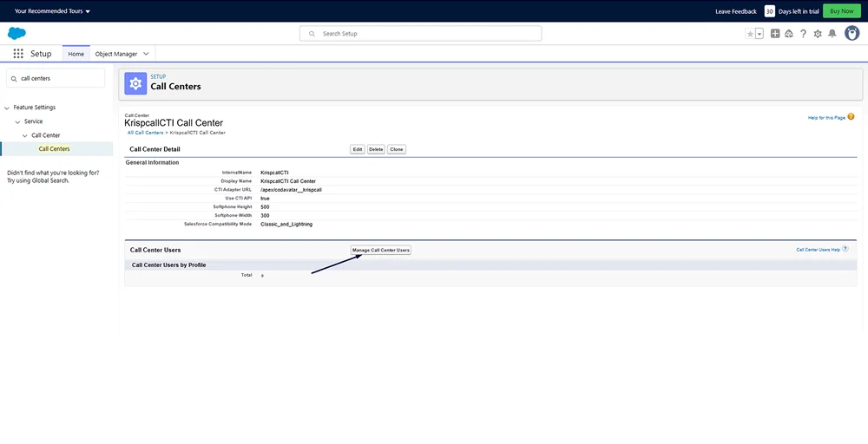Open the Object Manager tab dropdown chevron
This screenshot has width=868, height=444.
point(146,54)
